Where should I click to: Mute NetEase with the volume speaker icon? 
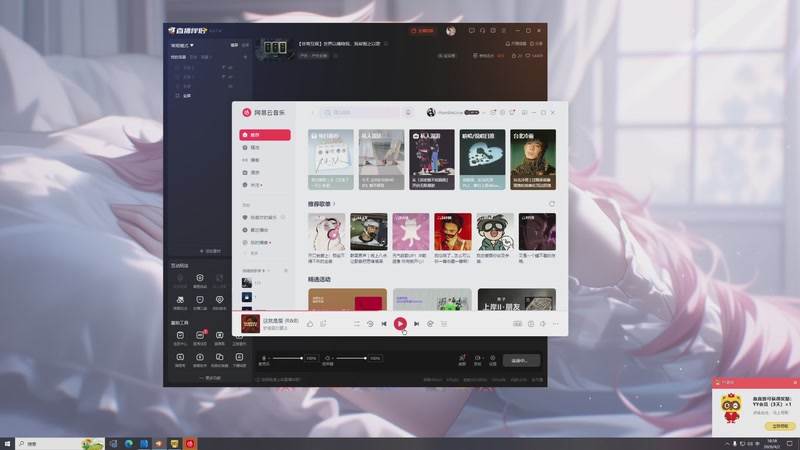(543, 324)
